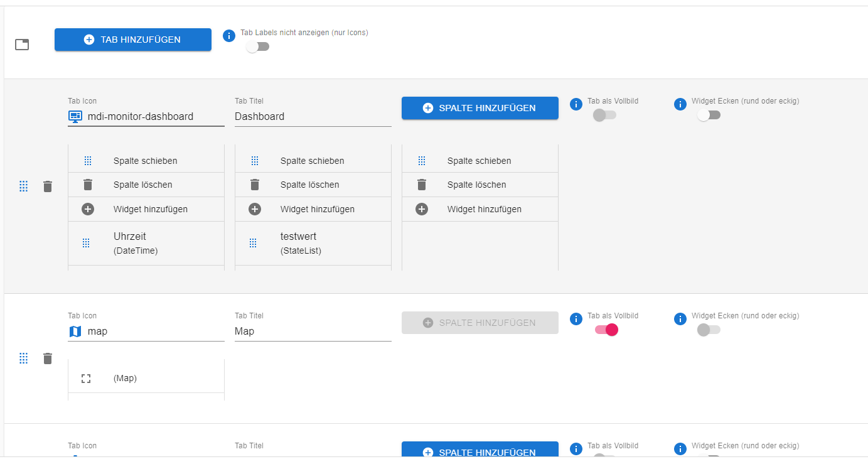The image size is (868, 464).
Task: Click SPALTE HINZUFÜGEN in the Dashboard tab
Action: pyautogui.click(x=480, y=108)
